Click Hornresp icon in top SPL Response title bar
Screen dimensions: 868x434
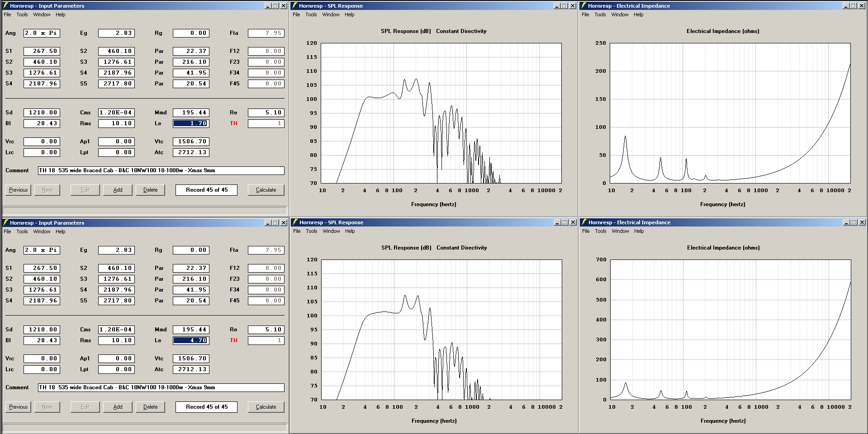click(x=294, y=6)
